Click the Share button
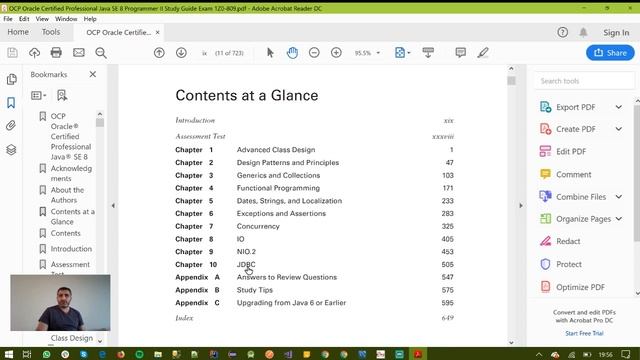This screenshot has height=360, width=640. 610,53
